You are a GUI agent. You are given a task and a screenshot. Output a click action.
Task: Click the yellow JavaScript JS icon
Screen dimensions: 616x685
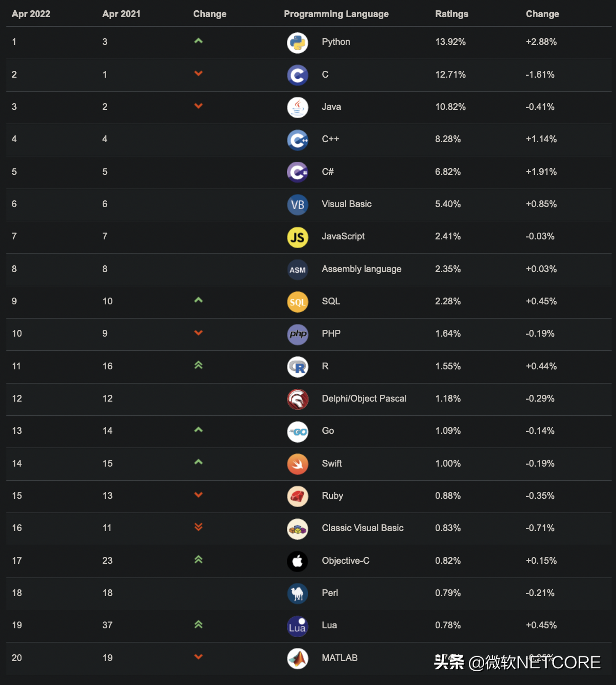click(297, 237)
